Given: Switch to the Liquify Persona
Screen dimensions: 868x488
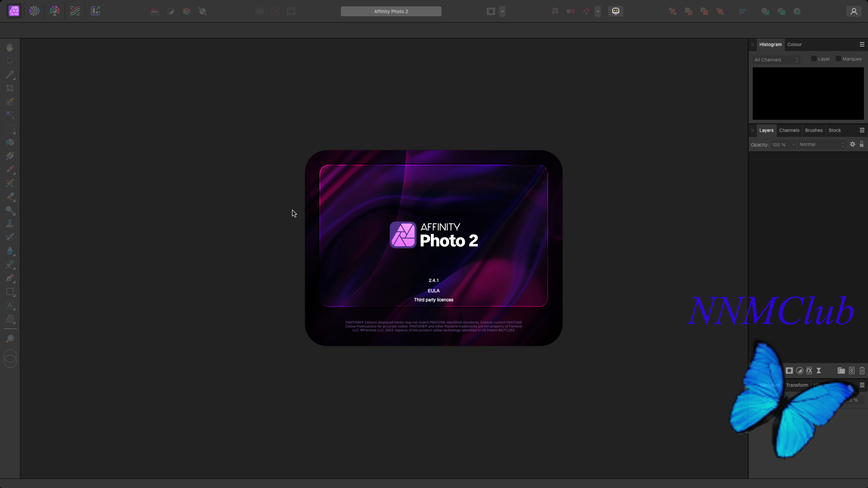Looking at the screenshot, I should (34, 11).
